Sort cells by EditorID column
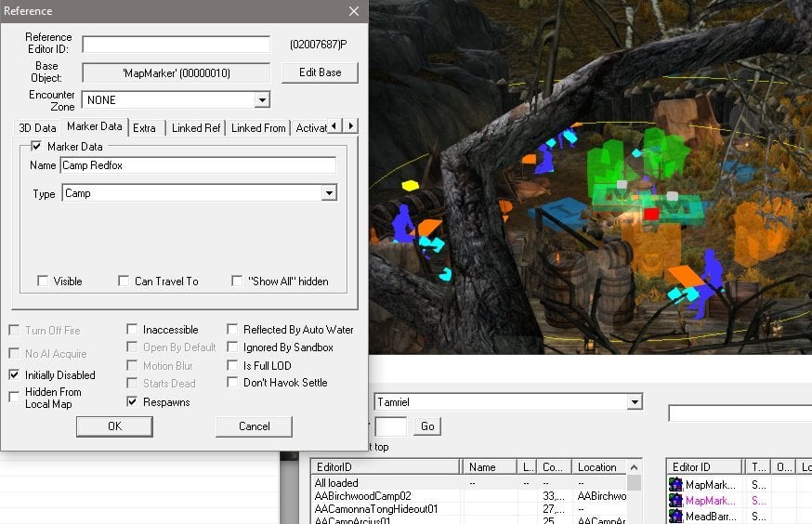The height and width of the screenshot is (524, 812). pos(386,467)
